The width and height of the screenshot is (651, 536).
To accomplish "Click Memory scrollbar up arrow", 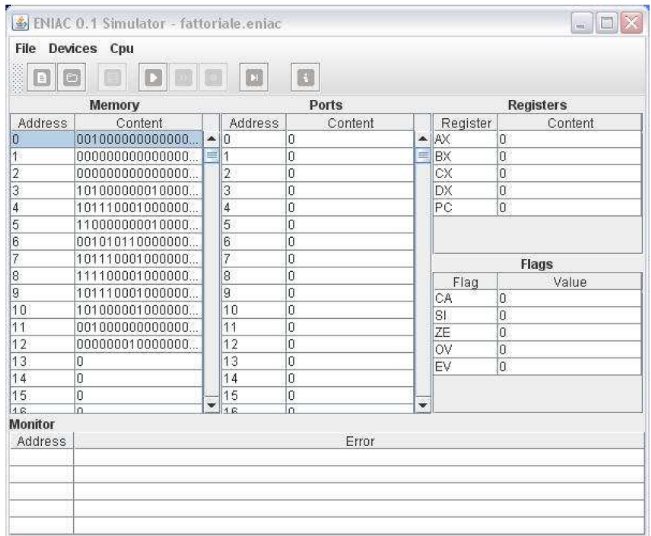I will pos(211,139).
